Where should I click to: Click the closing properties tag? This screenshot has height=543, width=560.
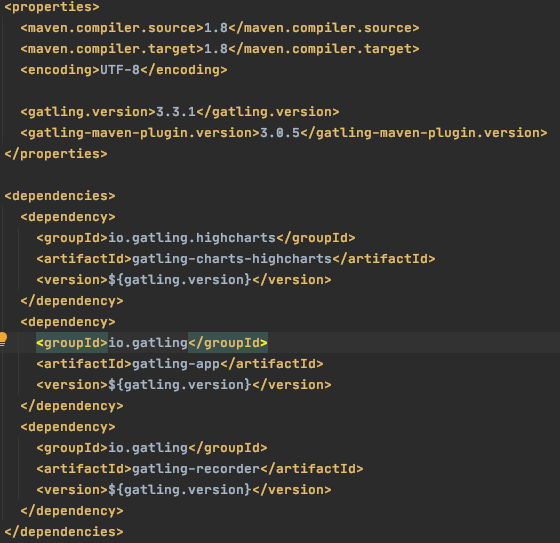click(x=56, y=154)
